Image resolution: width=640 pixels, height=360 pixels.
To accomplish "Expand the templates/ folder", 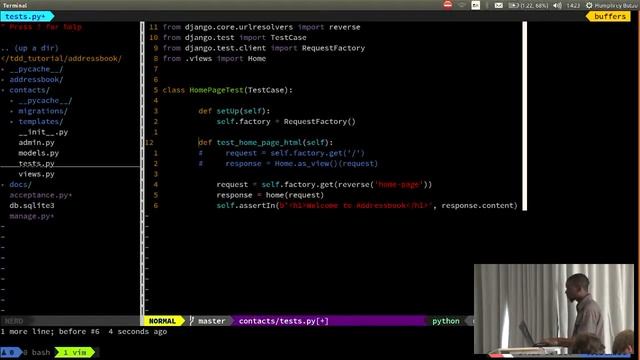I will click(x=41, y=122).
